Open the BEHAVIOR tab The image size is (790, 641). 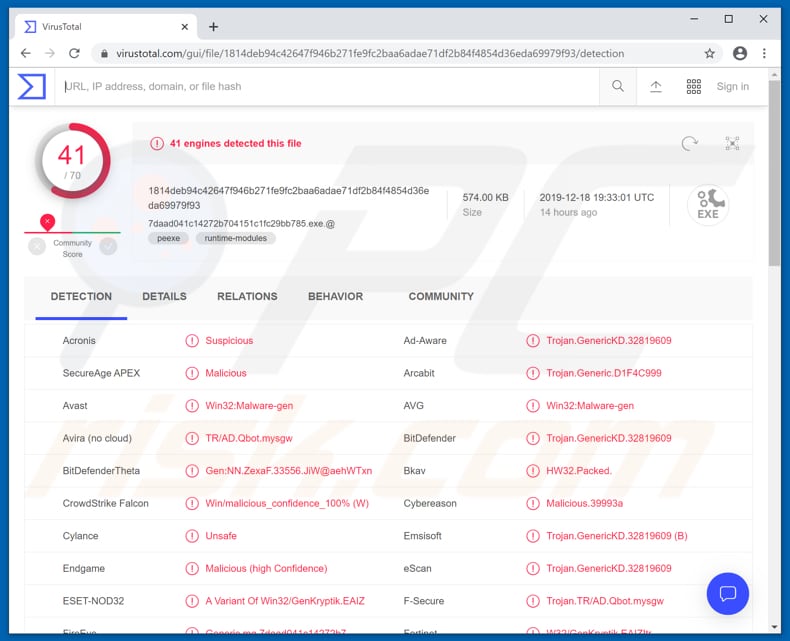(335, 296)
